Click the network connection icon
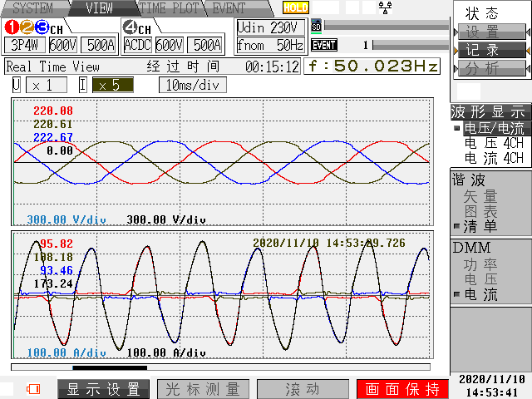The image size is (532, 399). click(385, 7)
